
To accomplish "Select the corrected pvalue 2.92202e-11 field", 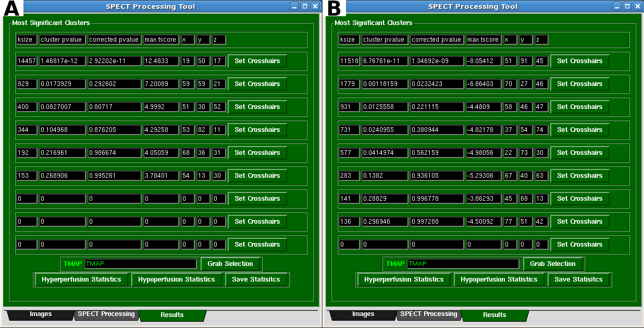I will [x=114, y=61].
